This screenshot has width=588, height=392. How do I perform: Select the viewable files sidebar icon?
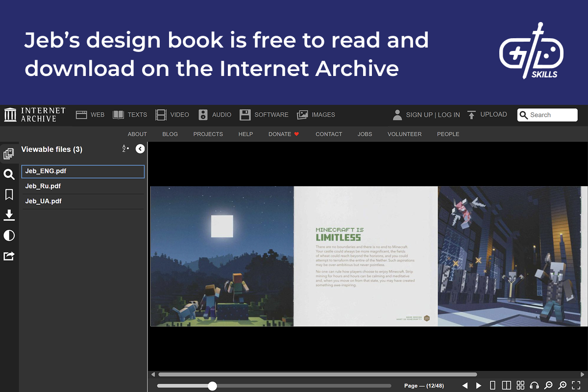[x=9, y=153]
